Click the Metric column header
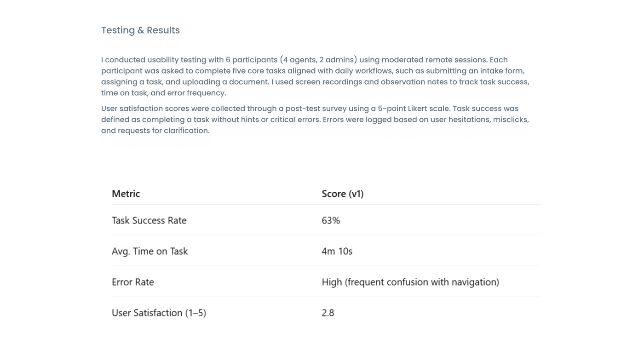The height and width of the screenshot is (338, 644). (126, 194)
